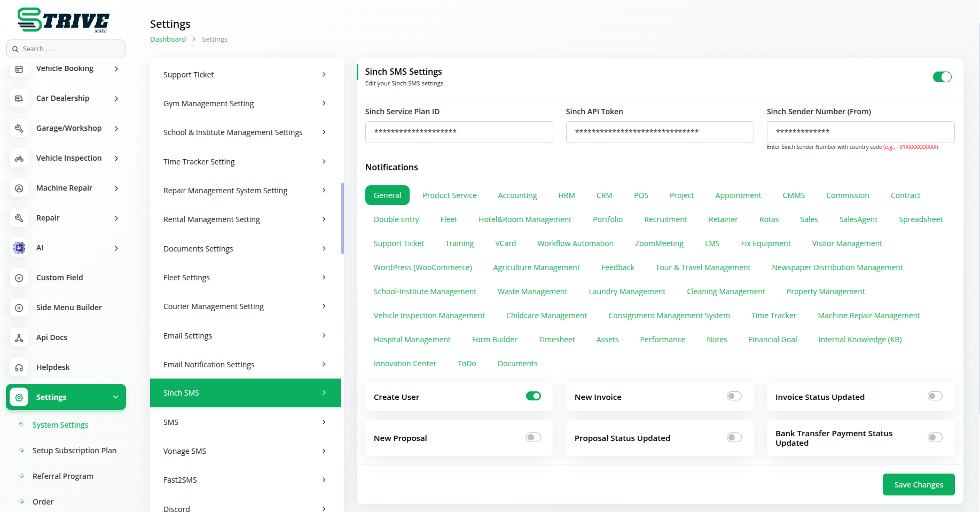Viewport: 980px width, 512px height.
Task: Collapse the Settings menu dropdown arrow
Action: point(115,397)
